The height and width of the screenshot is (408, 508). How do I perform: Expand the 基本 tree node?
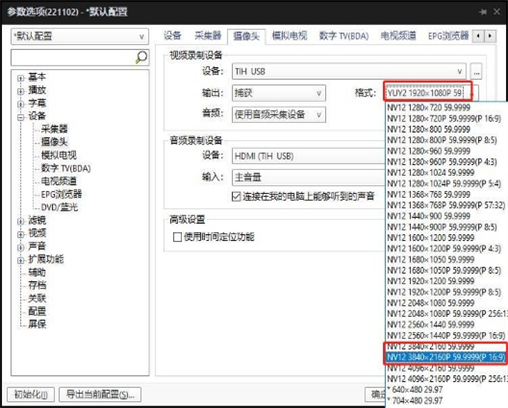[21, 78]
